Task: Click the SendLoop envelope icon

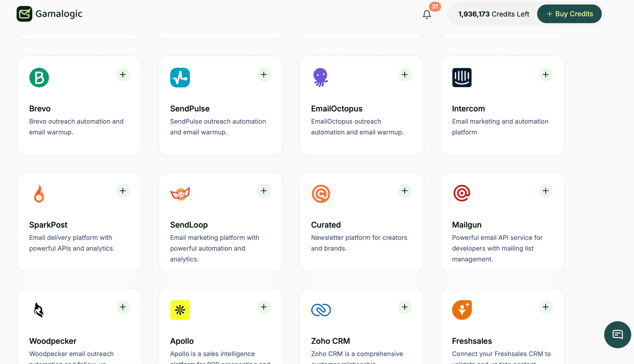Action: click(x=180, y=194)
